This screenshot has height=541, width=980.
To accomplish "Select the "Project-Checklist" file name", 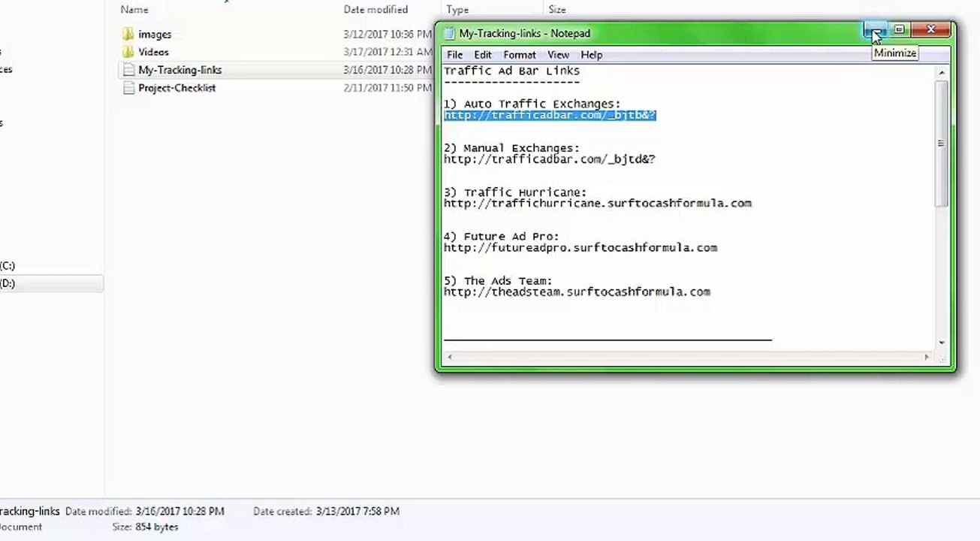I will point(177,88).
